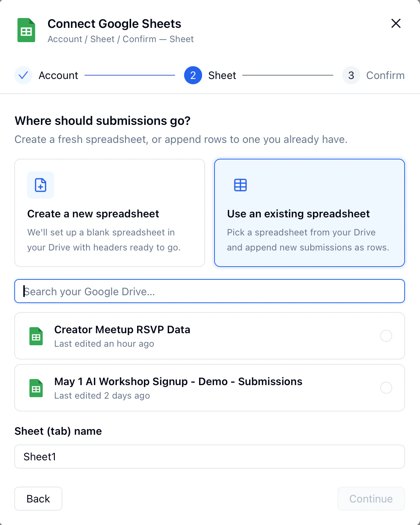
Task: Click the AI Workshop Signup sheet icon
Action: [x=35, y=388]
